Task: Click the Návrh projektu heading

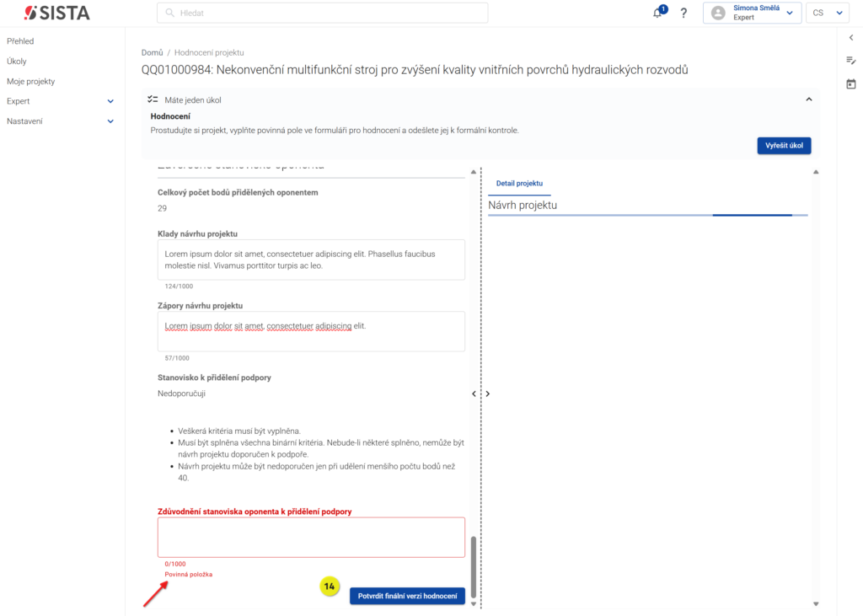Action: [523, 206]
